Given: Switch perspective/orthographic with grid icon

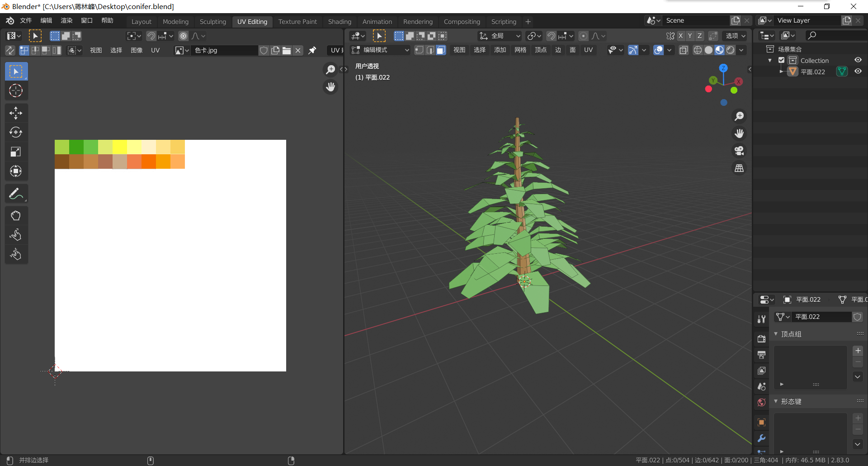Looking at the screenshot, I should click(739, 168).
